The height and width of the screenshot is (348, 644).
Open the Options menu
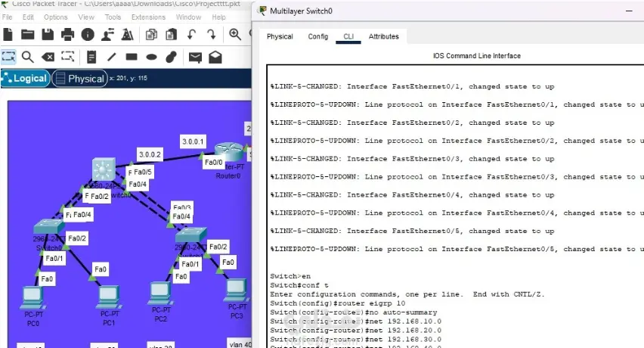(x=55, y=17)
